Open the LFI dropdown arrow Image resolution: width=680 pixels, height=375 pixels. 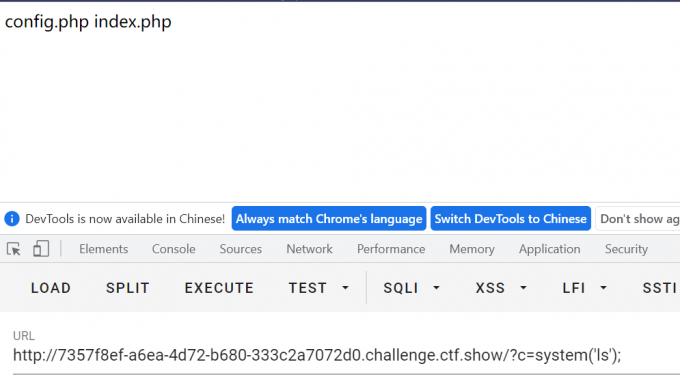click(x=603, y=288)
